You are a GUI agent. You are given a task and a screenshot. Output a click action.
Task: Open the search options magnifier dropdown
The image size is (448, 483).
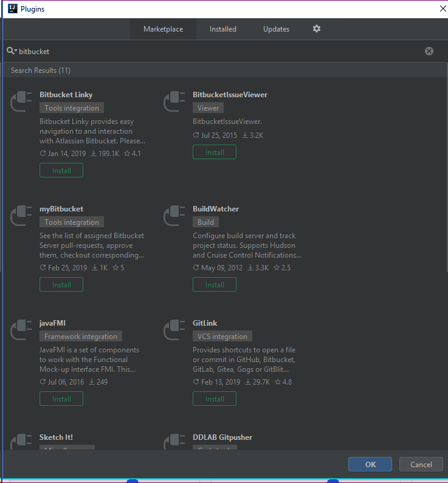(x=12, y=51)
